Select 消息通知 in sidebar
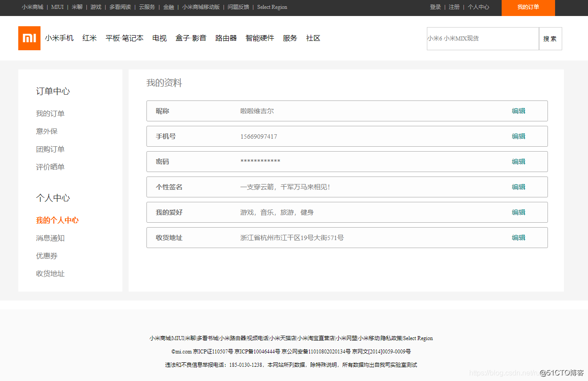The image size is (588, 381). pos(50,238)
